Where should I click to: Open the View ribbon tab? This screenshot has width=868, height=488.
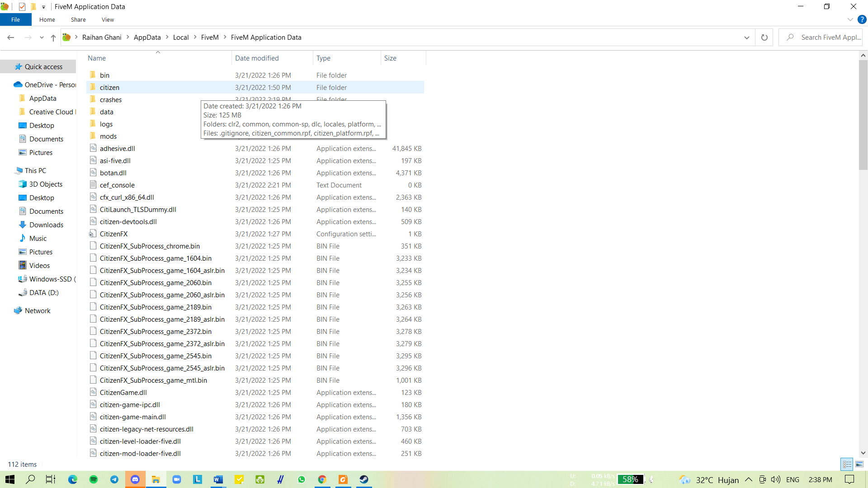pos(108,19)
